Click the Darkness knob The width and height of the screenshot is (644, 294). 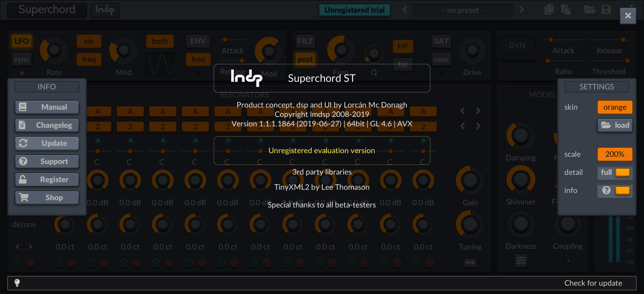[521, 224]
